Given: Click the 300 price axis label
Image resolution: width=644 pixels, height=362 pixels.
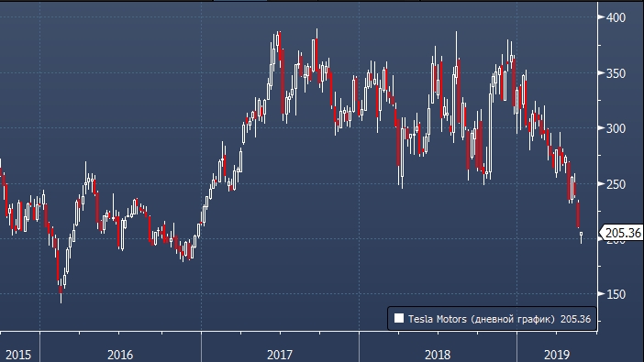Looking at the screenshot, I should coord(616,129).
